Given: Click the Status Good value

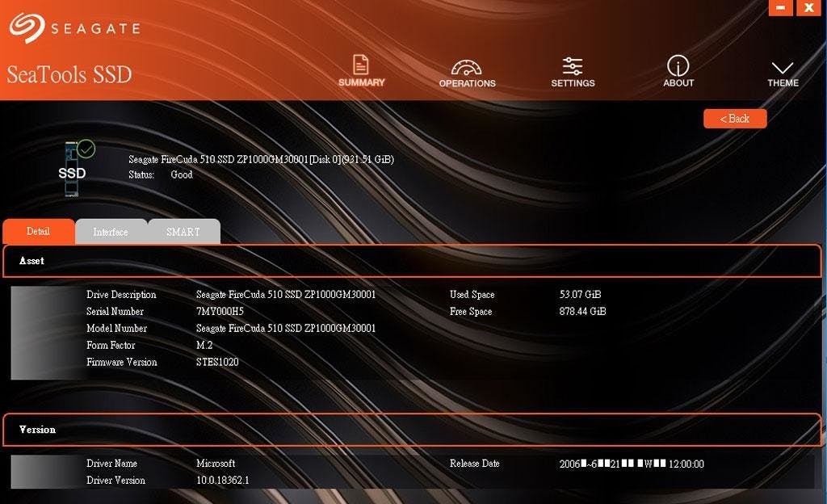Looking at the screenshot, I should tap(182, 174).
